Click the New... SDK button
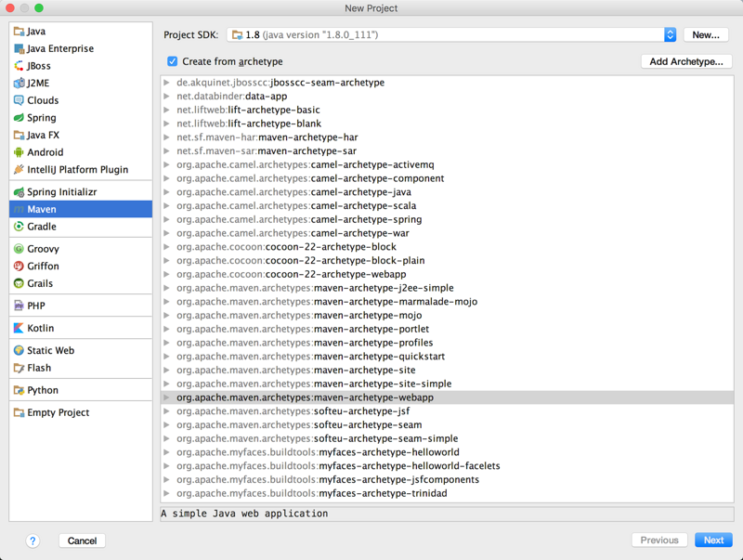 (x=706, y=34)
